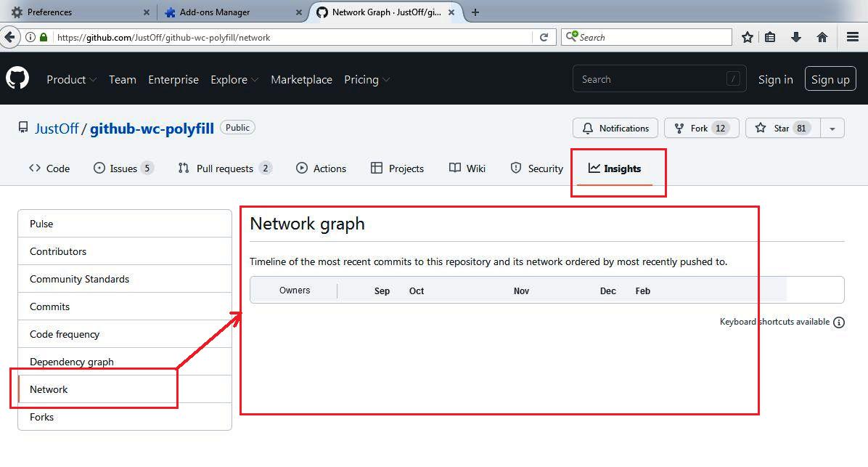Select Code frequency in the sidebar
Image resolution: width=868 pixels, height=467 pixels.
[125, 334]
